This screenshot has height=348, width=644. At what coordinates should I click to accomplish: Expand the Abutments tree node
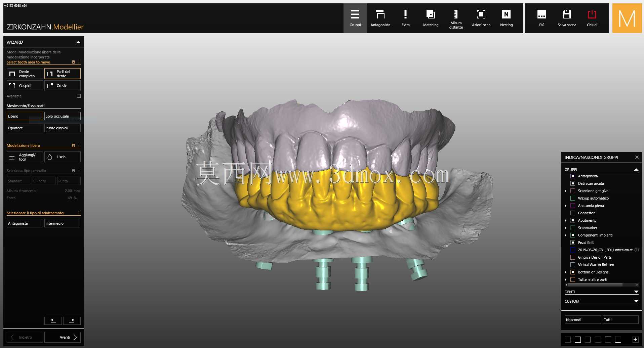(565, 220)
